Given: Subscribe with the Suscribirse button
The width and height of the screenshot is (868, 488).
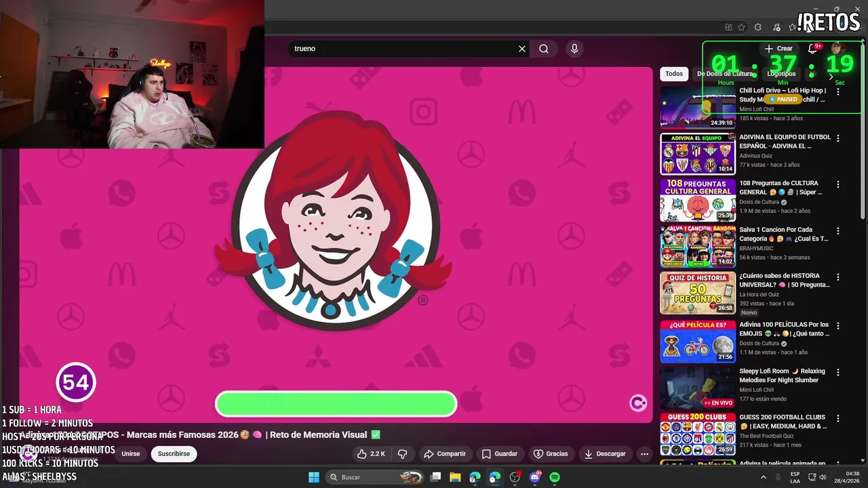Looking at the screenshot, I should (x=174, y=453).
